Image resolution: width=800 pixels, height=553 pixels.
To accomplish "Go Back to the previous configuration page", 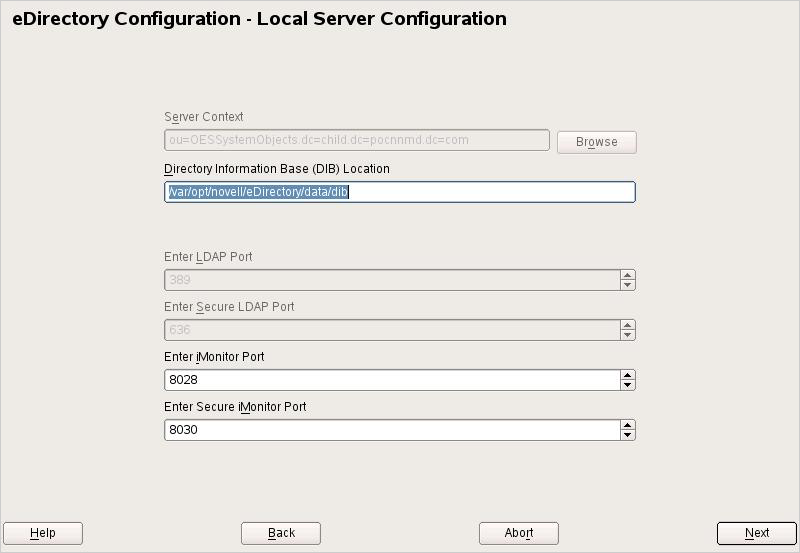I will tap(281, 533).
